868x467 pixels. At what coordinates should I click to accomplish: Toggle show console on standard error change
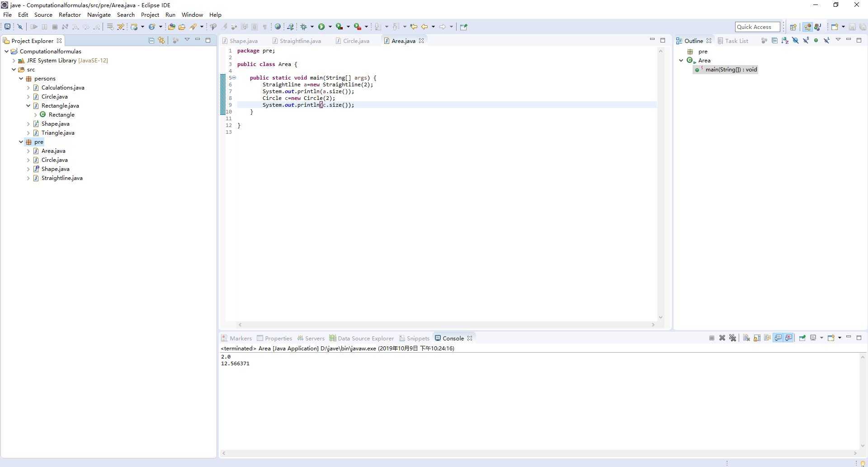tap(789, 338)
